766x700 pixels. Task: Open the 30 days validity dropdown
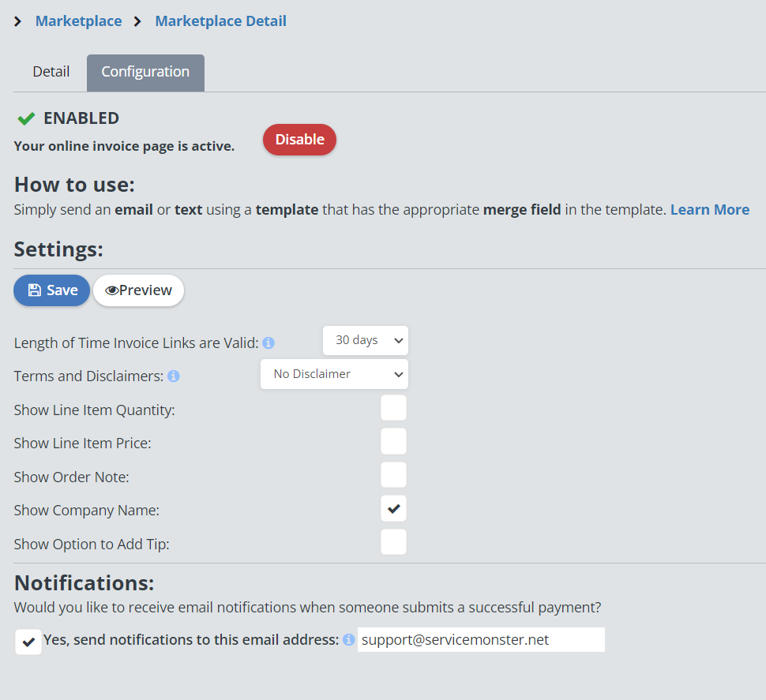pyautogui.click(x=366, y=340)
